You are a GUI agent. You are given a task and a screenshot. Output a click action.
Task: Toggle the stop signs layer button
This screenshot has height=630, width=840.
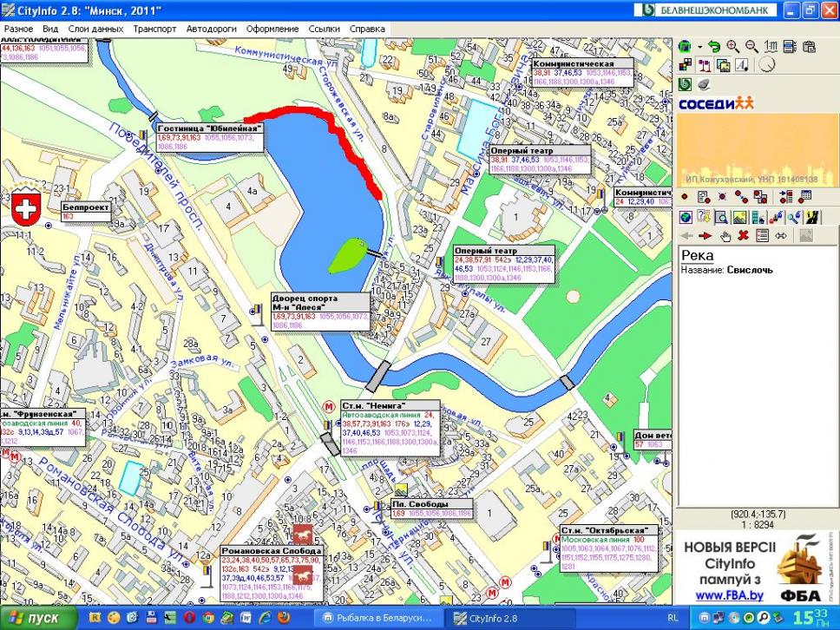coord(704,65)
